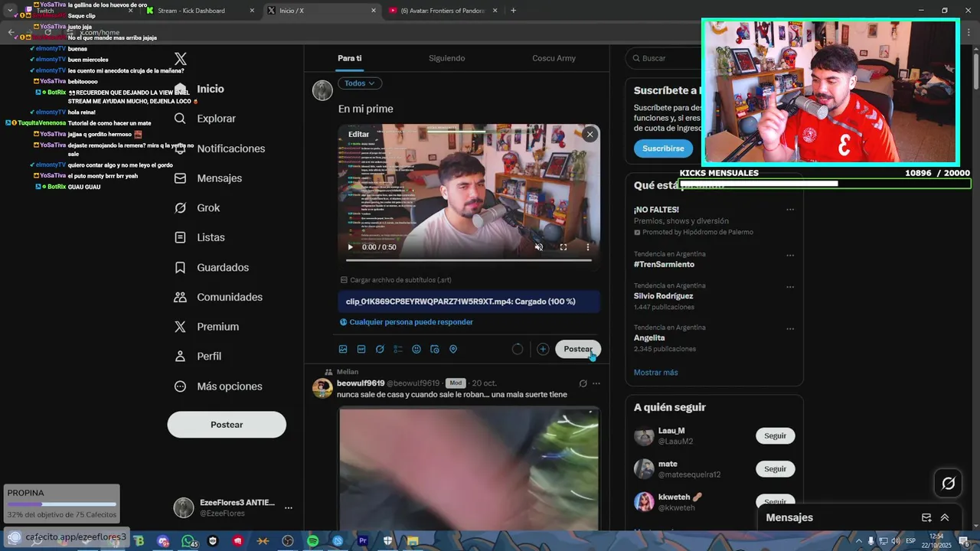Open more options on beowulf9619 post
Screen dimensions: 980x551
[596, 383]
